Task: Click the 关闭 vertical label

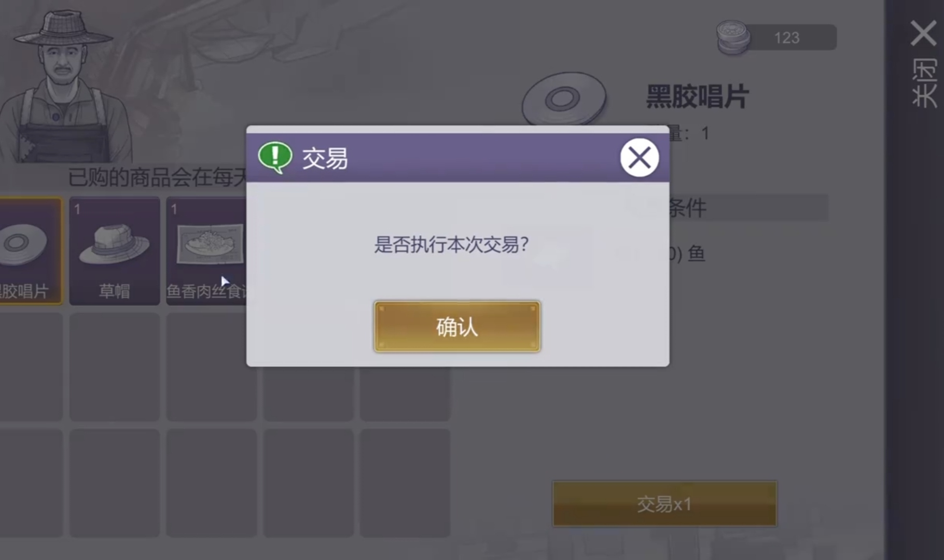Action: [x=924, y=83]
